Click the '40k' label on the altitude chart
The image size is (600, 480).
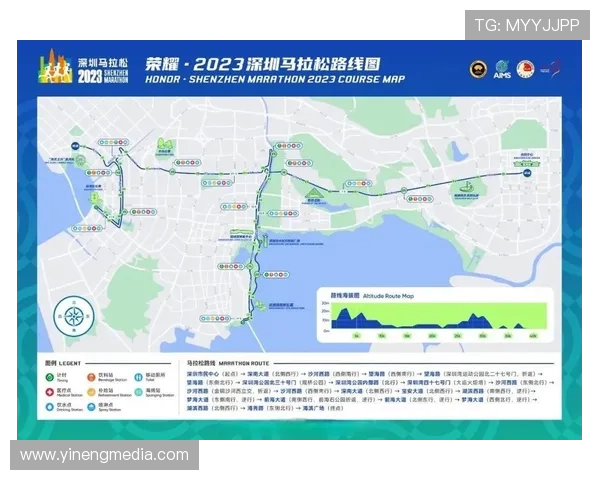click(x=533, y=336)
